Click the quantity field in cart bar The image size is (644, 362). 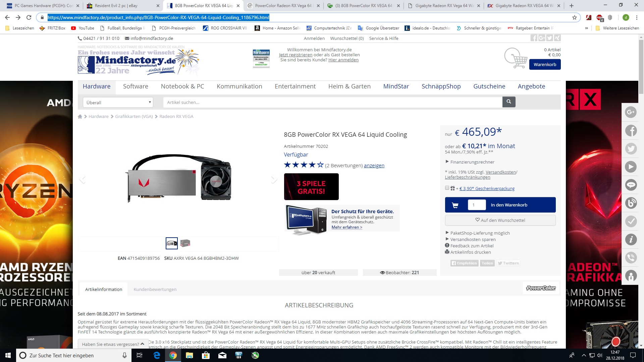coord(477,205)
